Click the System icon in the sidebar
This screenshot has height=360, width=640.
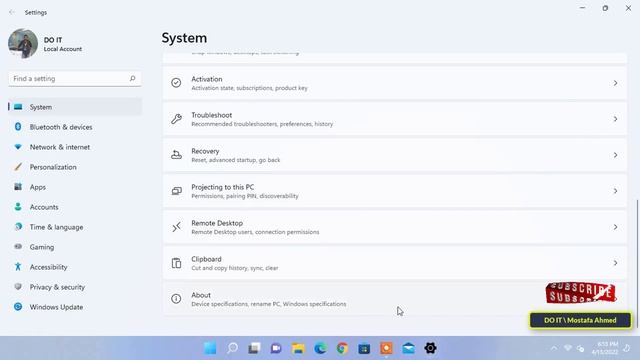pyautogui.click(x=18, y=107)
